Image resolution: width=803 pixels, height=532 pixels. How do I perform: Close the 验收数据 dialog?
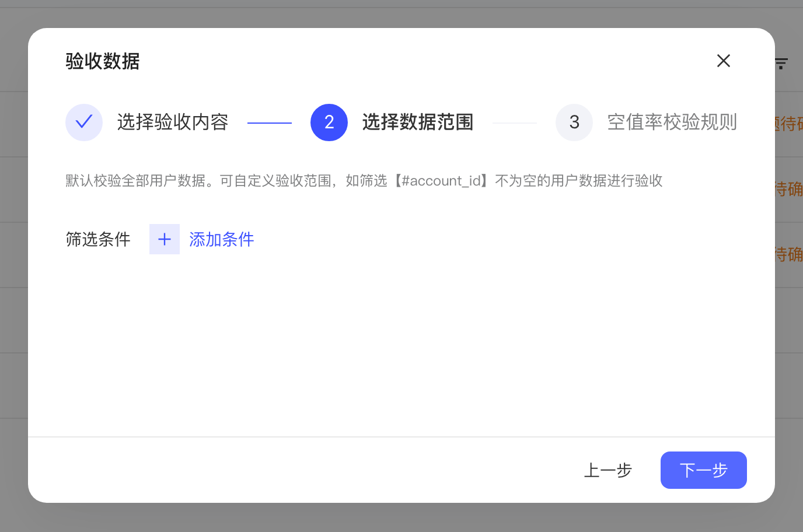click(x=724, y=61)
